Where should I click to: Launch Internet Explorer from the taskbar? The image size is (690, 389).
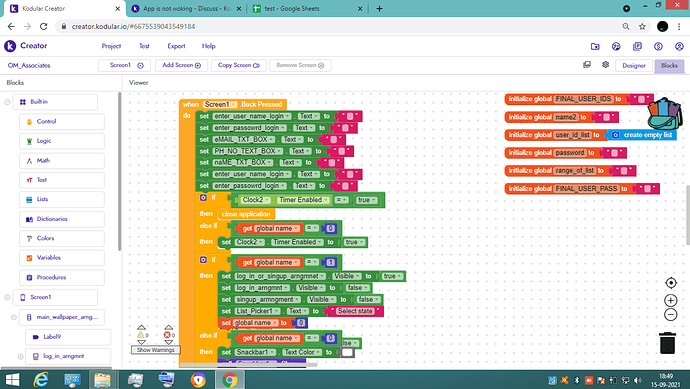(41, 379)
